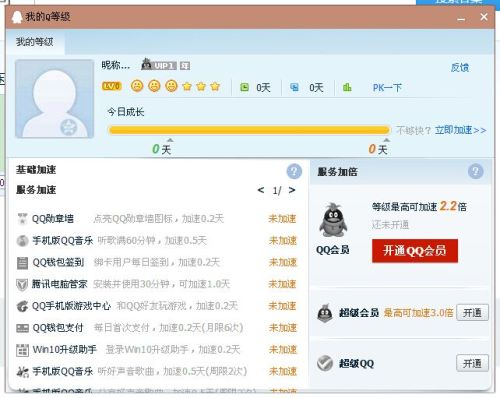
Task: Select the 我的等级 tab
Action: tap(35, 42)
